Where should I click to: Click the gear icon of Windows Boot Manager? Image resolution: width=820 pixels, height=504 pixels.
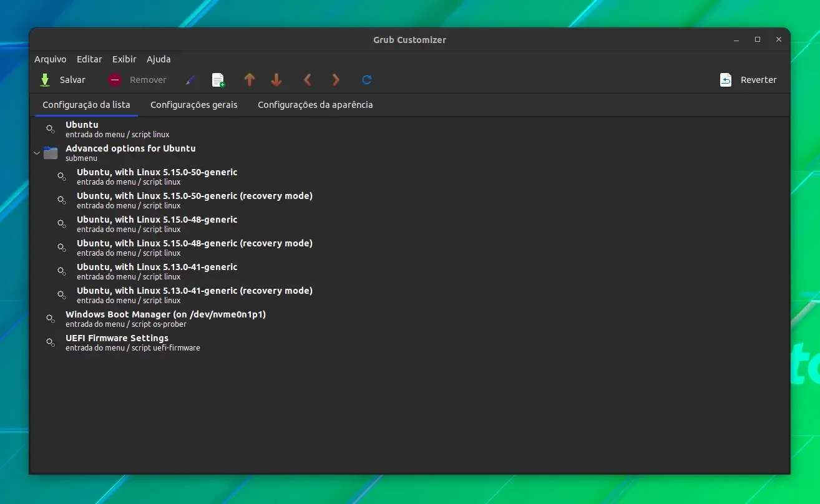[51, 319]
